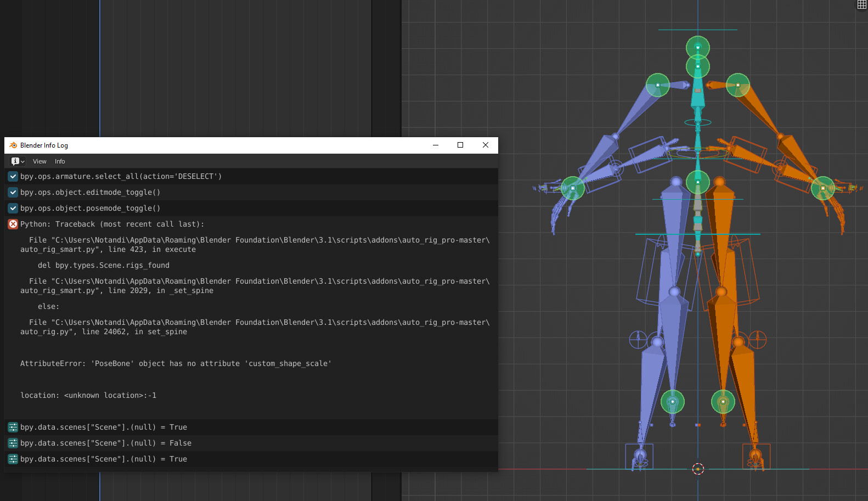The image size is (868, 501).
Task: Click the red error icon beside Python Traceback
Action: click(13, 224)
